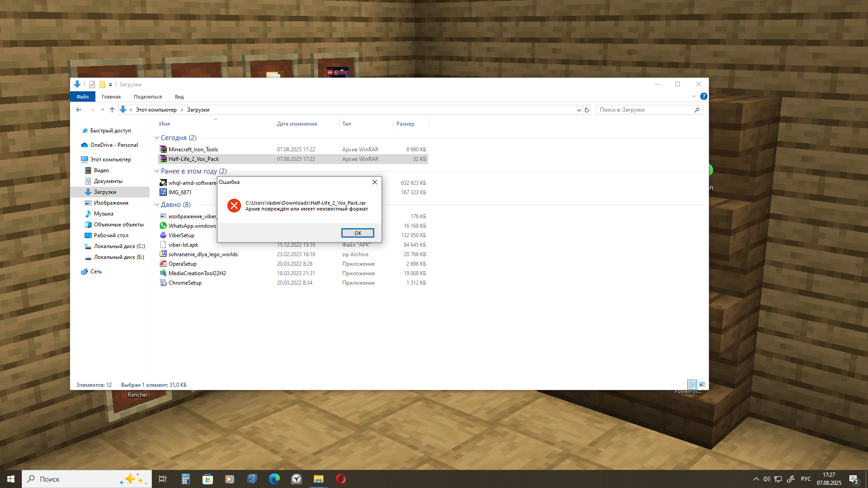The height and width of the screenshot is (488, 868).
Task: Open Calculator from the taskbar
Action: (x=185, y=479)
